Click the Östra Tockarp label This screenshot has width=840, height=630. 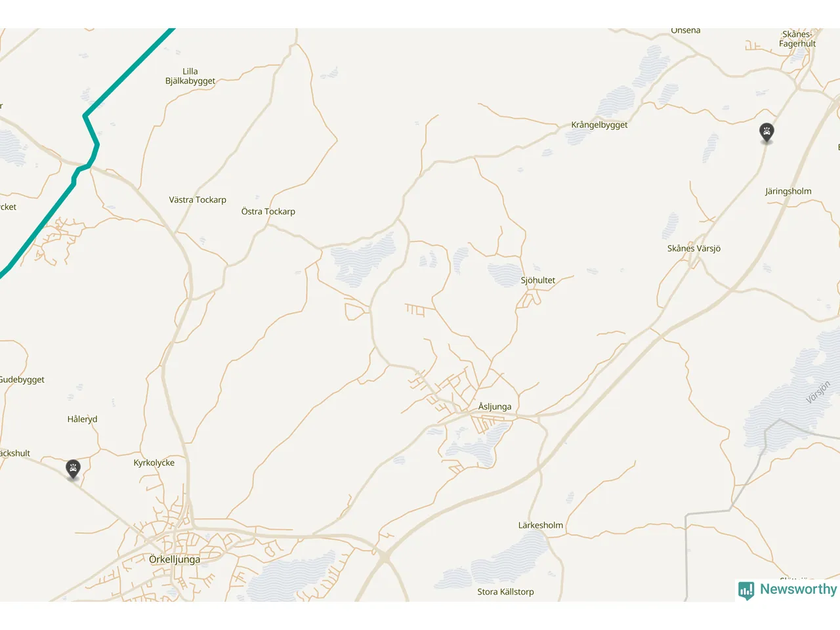(x=268, y=211)
